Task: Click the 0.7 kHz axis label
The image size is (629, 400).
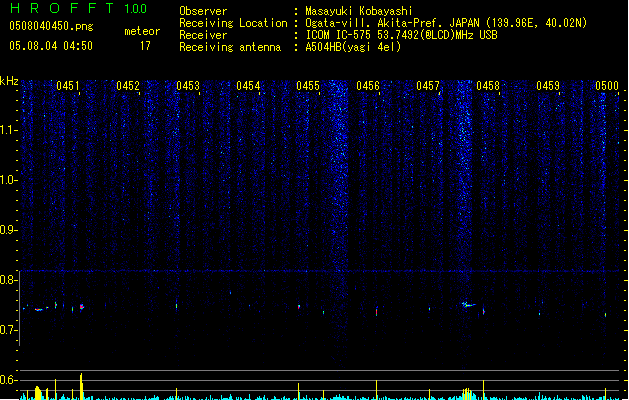Action: click(x=9, y=330)
